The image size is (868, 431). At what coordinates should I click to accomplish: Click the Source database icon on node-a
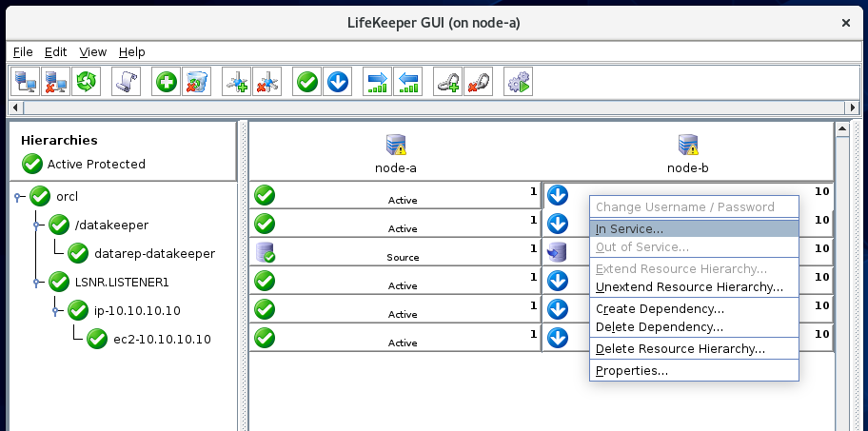click(x=266, y=252)
